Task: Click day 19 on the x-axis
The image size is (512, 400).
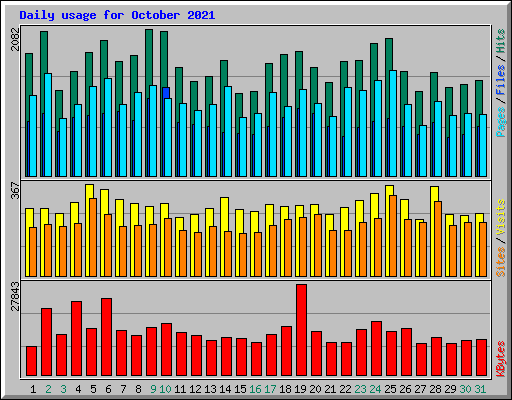Action: click(x=300, y=389)
